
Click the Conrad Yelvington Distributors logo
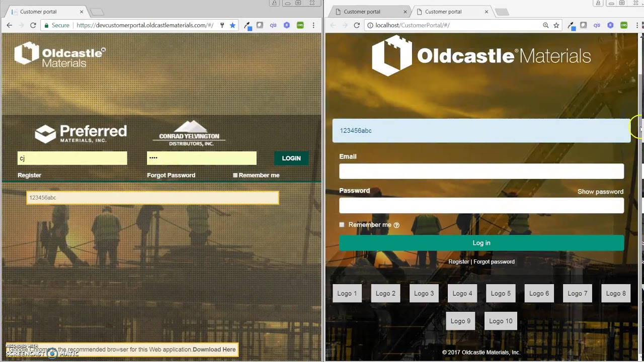point(189,133)
